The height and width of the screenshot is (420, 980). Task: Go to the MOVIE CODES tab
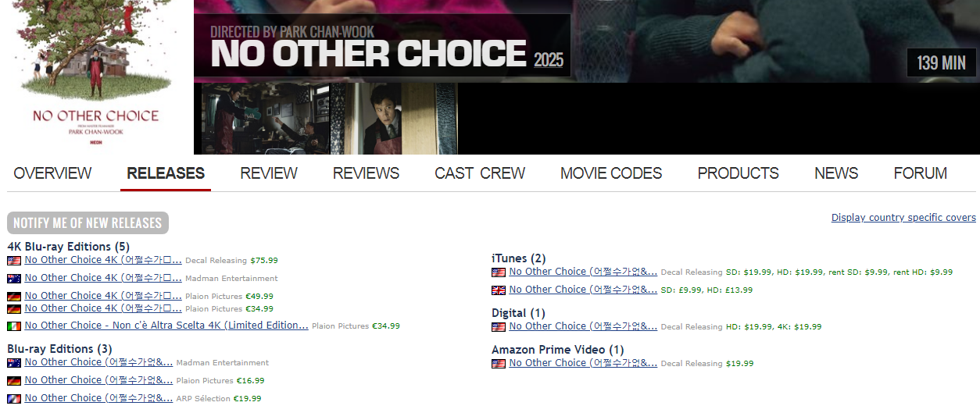(611, 173)
